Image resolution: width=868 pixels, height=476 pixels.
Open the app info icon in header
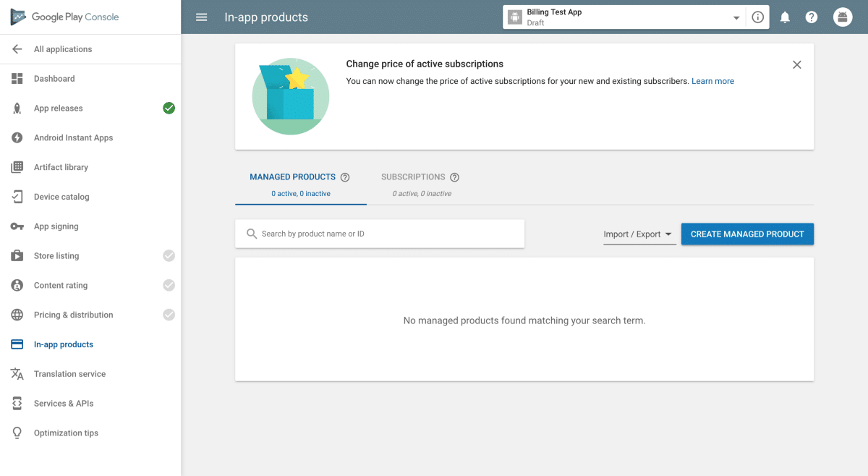click(x=758, y=17)
